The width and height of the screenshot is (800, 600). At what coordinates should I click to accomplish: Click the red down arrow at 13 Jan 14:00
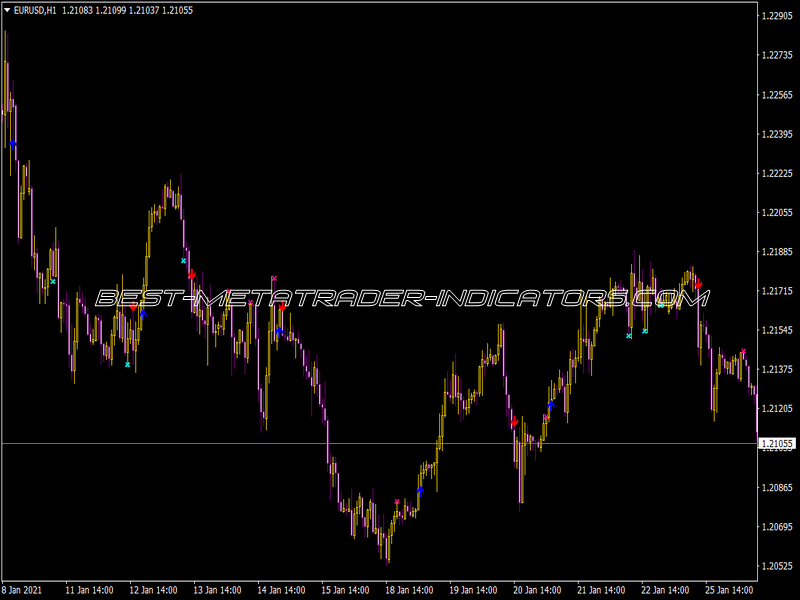pos(192,274)
